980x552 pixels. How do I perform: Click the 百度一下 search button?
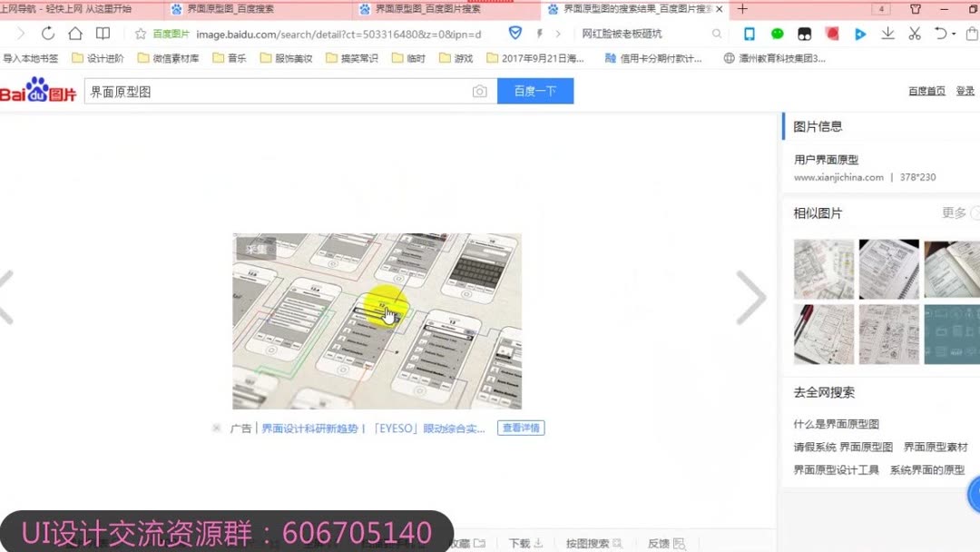pos(535,91)
